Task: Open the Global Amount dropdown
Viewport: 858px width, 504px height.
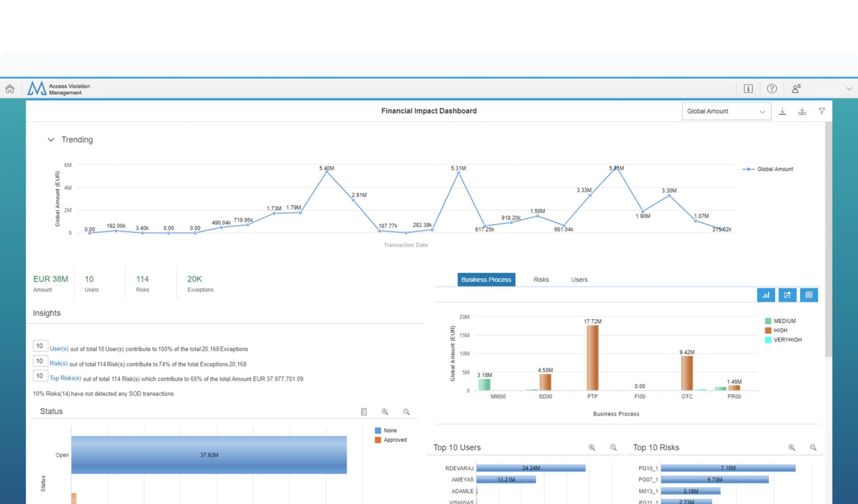Action: pos(726,111)
